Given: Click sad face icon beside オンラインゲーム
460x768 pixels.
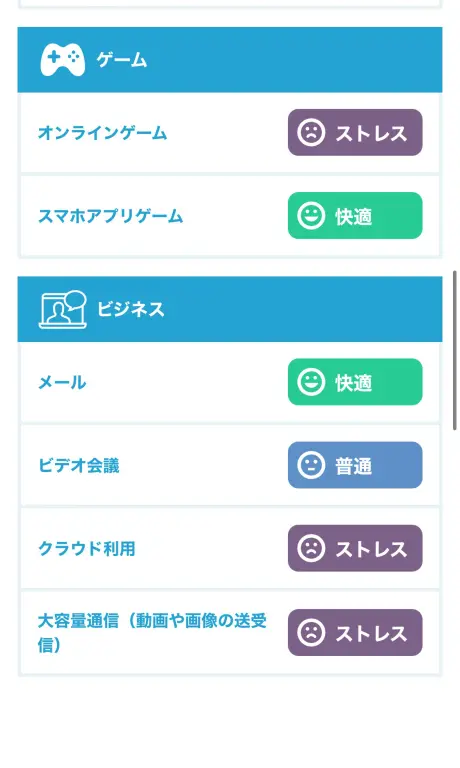Looking at the screenshot, I should tap(311, 133).
